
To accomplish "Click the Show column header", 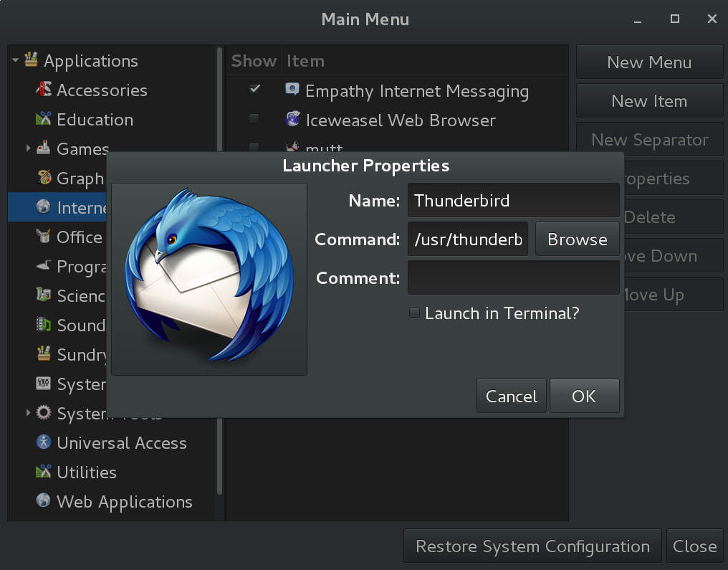I will pos(254,61).
